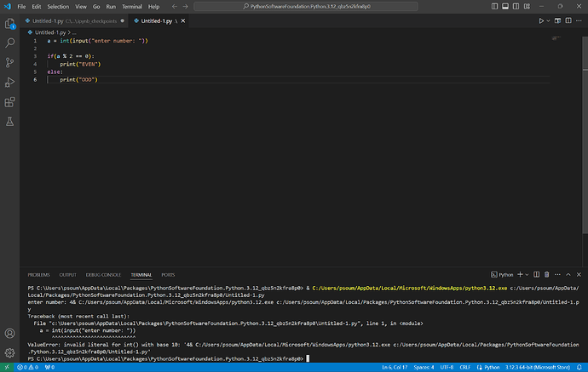Split the editor right
This screenshot has width=588, height=372.
point(568,20)
